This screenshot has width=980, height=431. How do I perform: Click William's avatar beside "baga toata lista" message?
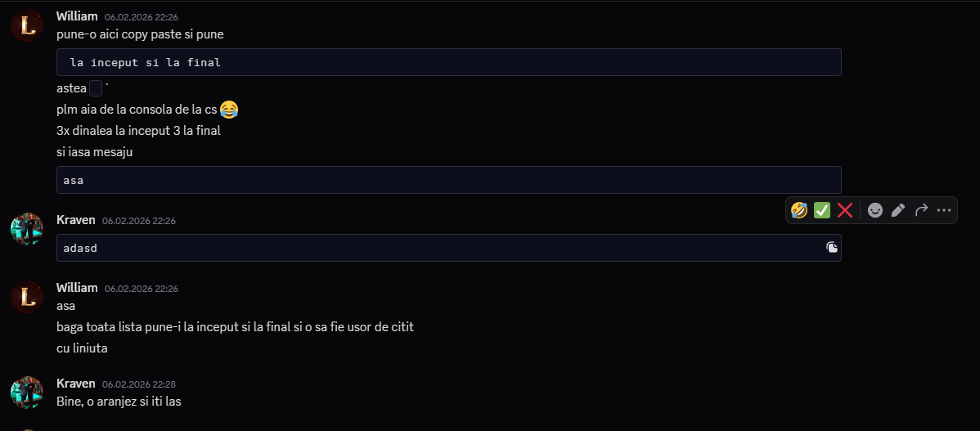(x=27, y=297)
